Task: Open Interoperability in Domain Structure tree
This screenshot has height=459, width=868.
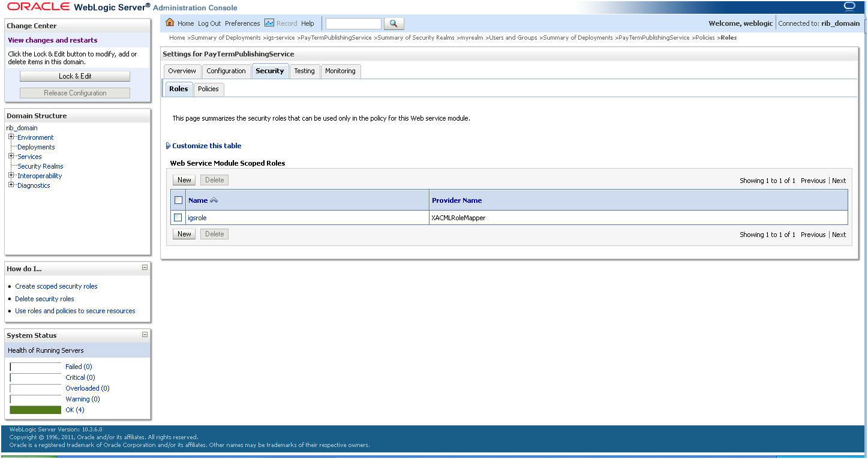Action: pyautogui.click(x=40, y=176)
